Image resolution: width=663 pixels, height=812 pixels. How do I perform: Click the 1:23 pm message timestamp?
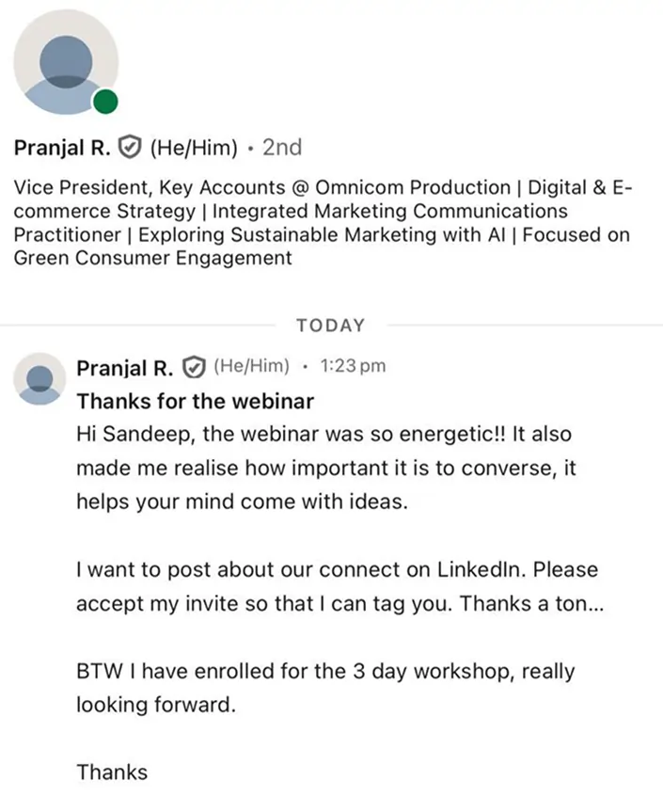[x=353, y=366]
